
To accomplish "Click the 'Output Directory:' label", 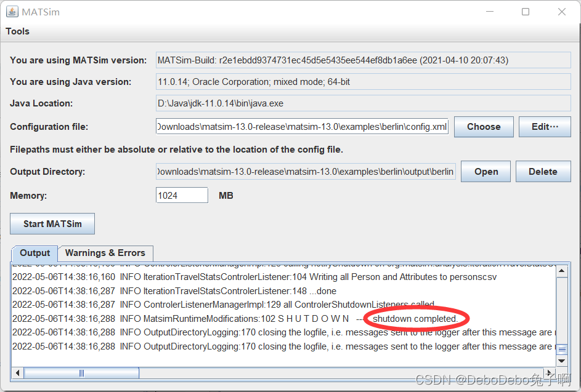I will point(47,172).
